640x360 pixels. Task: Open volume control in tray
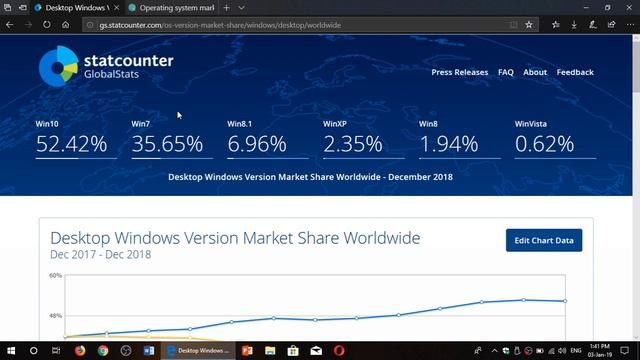coord(562,351)
